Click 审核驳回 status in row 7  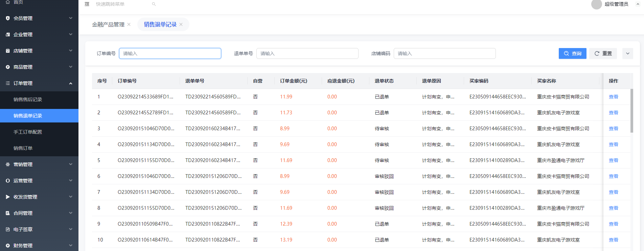(x=384, y=192)
